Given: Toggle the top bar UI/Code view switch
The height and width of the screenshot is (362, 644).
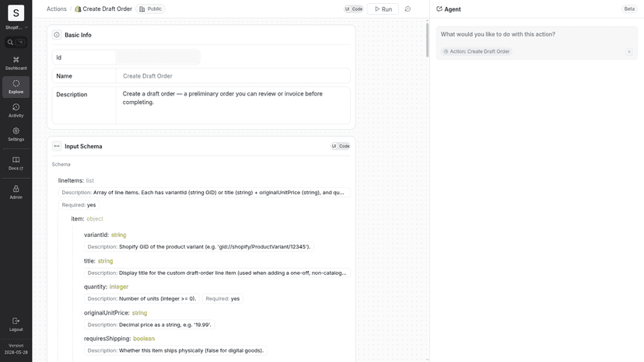Looking at the screenshot, I should click(x=354, y=9).
